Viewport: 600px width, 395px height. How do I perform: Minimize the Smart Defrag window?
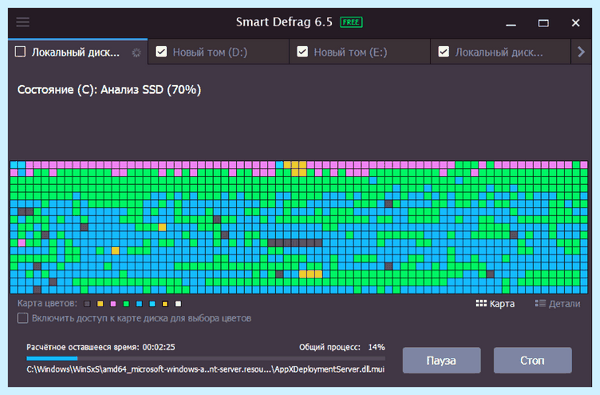pos(511,23)
